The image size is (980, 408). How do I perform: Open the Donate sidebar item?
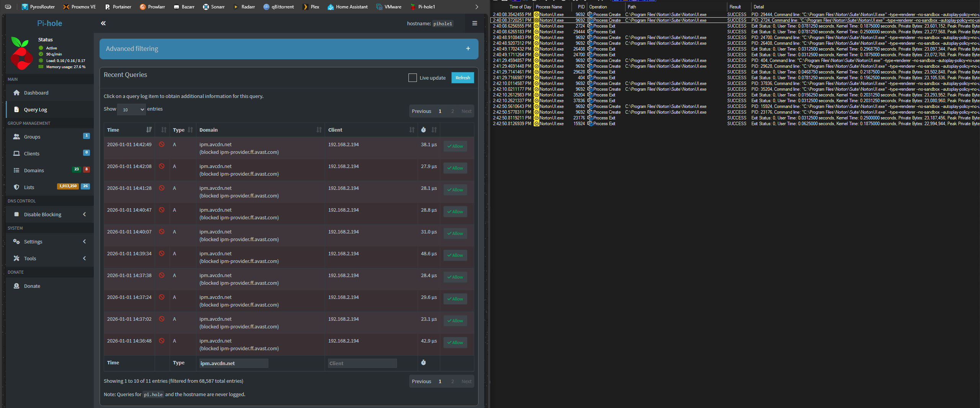[x=32, y=286]
